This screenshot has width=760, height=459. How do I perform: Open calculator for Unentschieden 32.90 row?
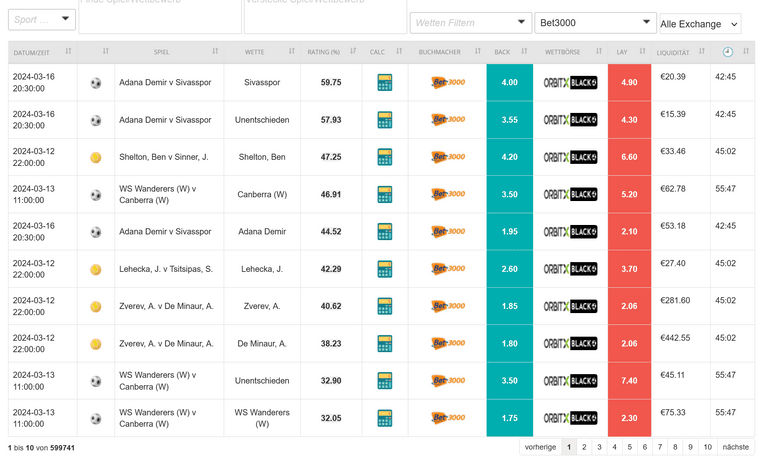[385, 381]
